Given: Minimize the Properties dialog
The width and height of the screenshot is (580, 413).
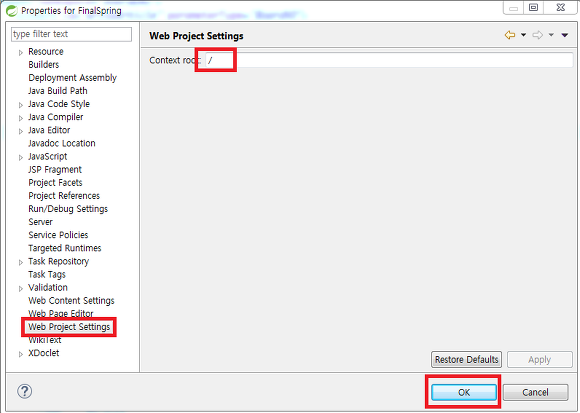Looking at the screenshot, I should [513, 7].
